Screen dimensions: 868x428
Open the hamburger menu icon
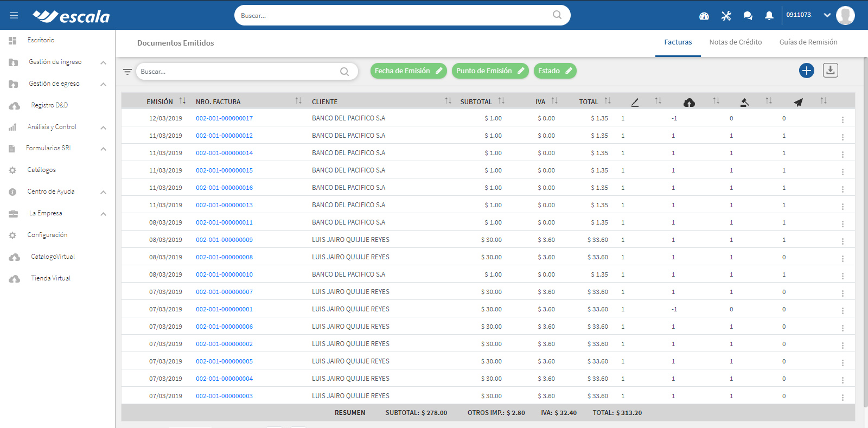14,16
